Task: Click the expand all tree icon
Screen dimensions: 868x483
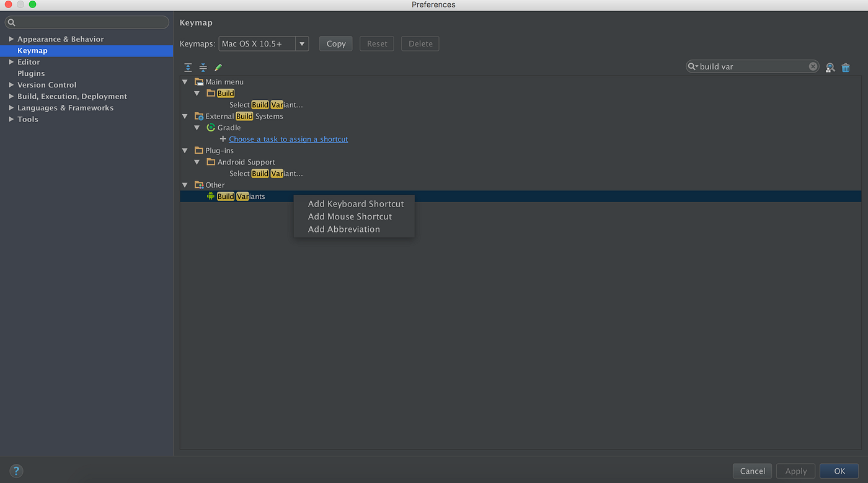Action: (188, 67)
